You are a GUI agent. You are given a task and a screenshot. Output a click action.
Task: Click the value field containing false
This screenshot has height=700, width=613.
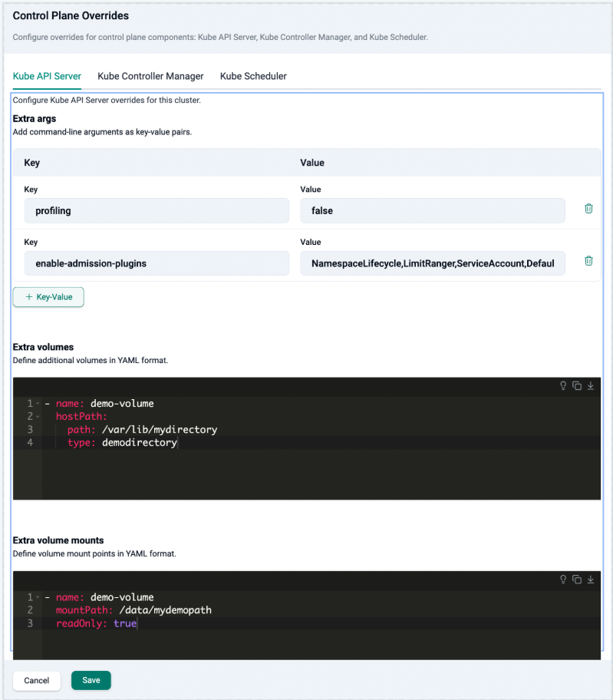pos(432,210)
